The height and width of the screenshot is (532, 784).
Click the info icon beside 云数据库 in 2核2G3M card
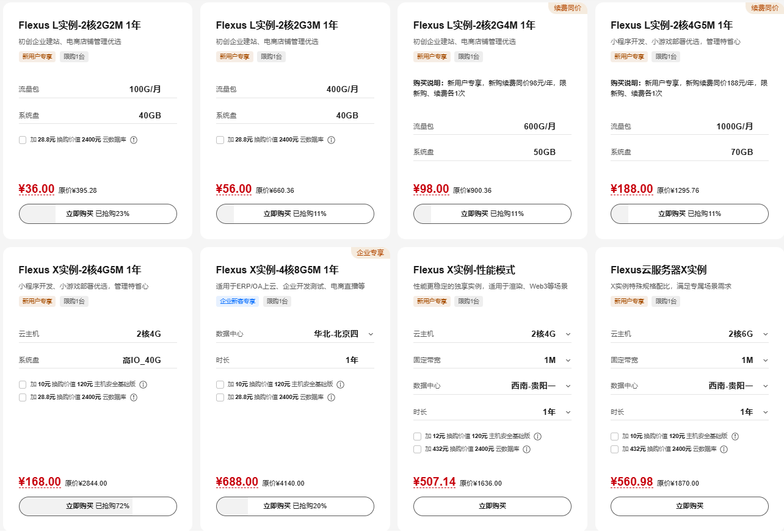click(330, 140)
